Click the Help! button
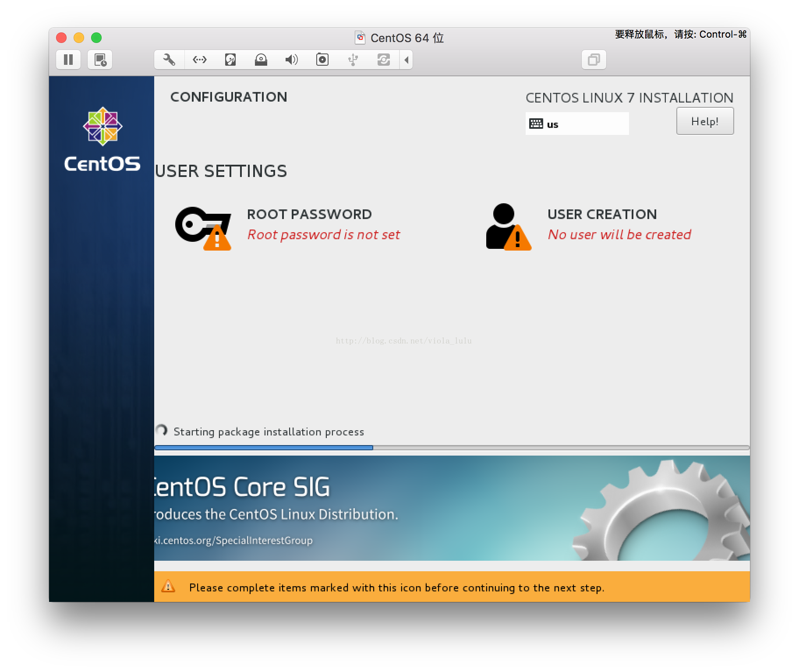 (x=705, y=121)
